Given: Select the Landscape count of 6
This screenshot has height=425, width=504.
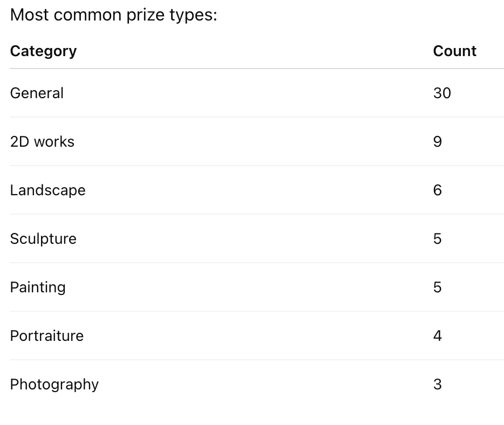Looking at the screenshot, I should click(438, 190).
